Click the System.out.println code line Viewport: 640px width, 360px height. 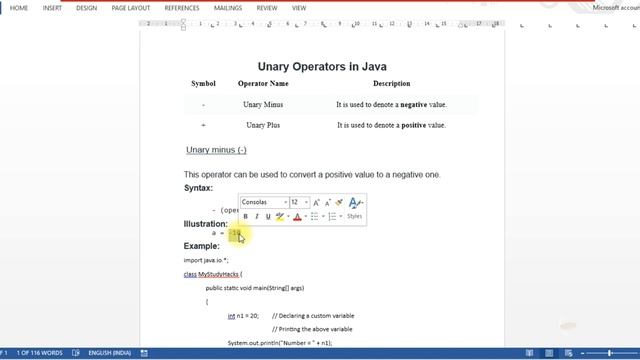(280, 343)
